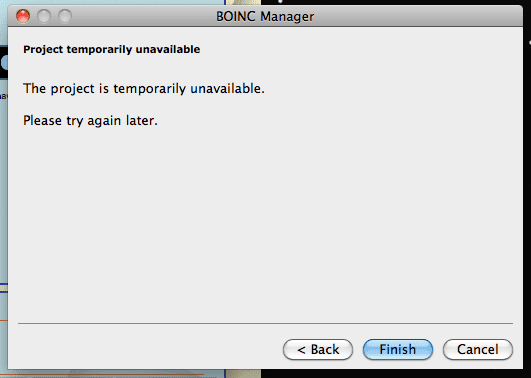Click the greyed-out minimize window button

44,16
